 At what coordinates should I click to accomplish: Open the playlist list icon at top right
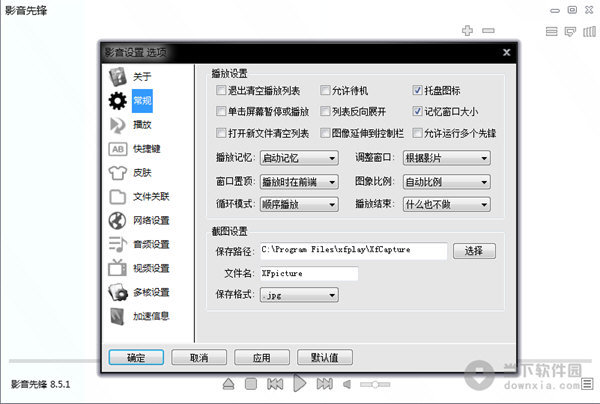point(551,31)
